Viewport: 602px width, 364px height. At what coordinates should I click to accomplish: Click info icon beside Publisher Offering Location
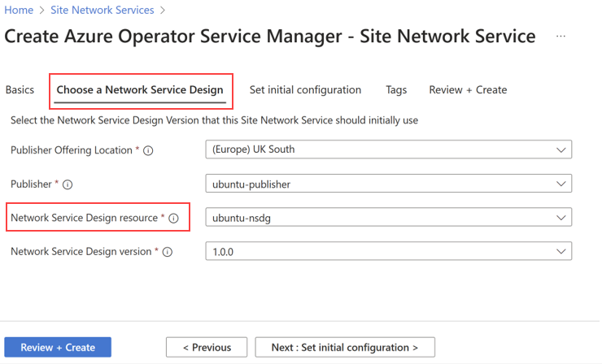149,150
